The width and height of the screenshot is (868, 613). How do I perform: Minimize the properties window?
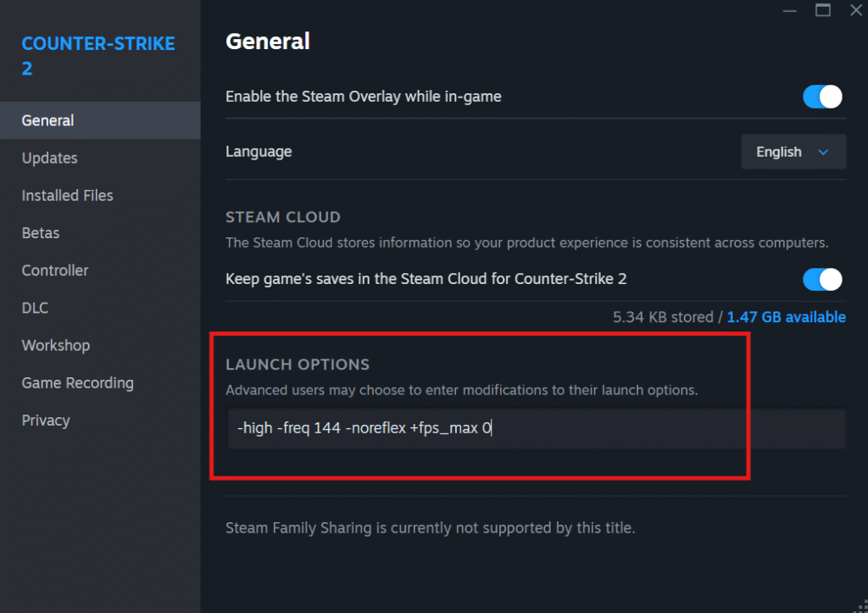(790, 10)
